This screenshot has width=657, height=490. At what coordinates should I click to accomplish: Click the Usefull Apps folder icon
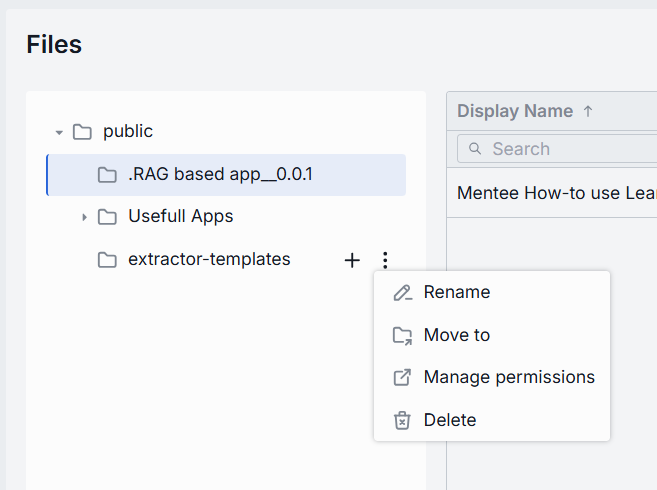pos(107,217)
